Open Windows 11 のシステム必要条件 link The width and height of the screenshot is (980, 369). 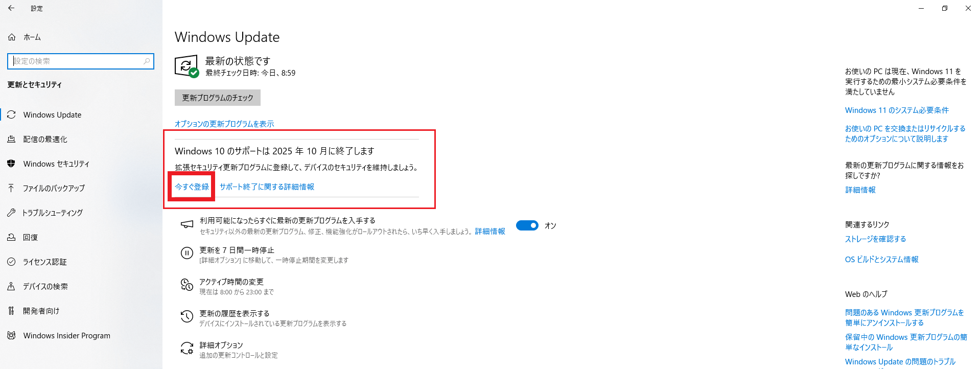tap(897, 110)
